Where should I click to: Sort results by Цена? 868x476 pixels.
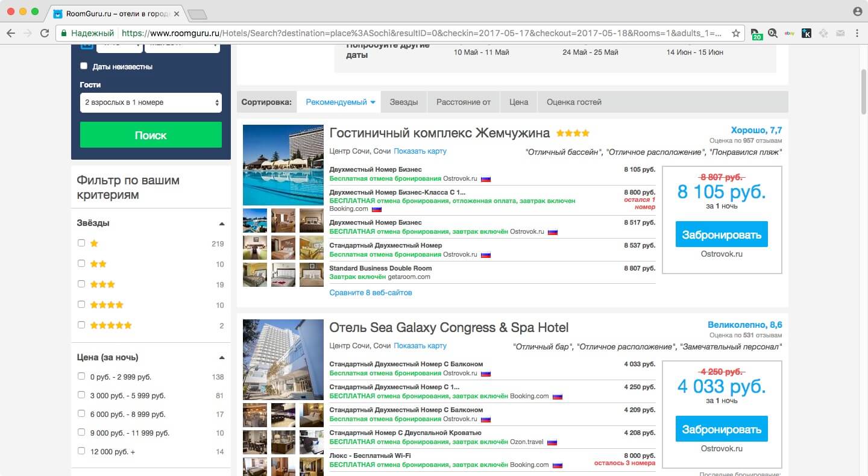coord(518,102)
